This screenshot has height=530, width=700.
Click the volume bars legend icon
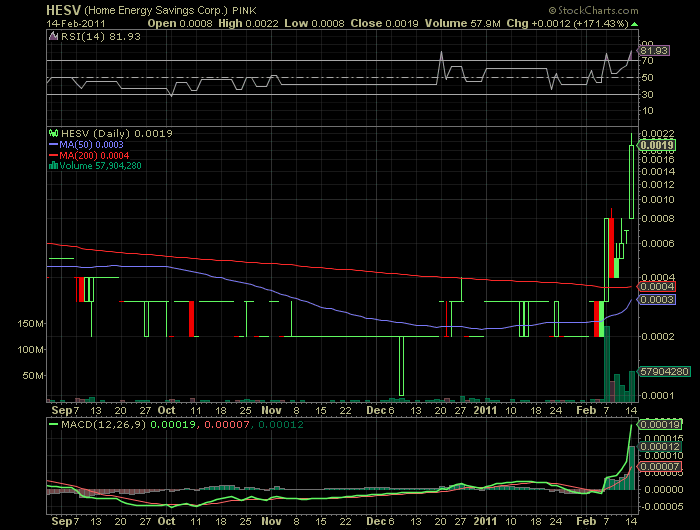pos(54,166)
